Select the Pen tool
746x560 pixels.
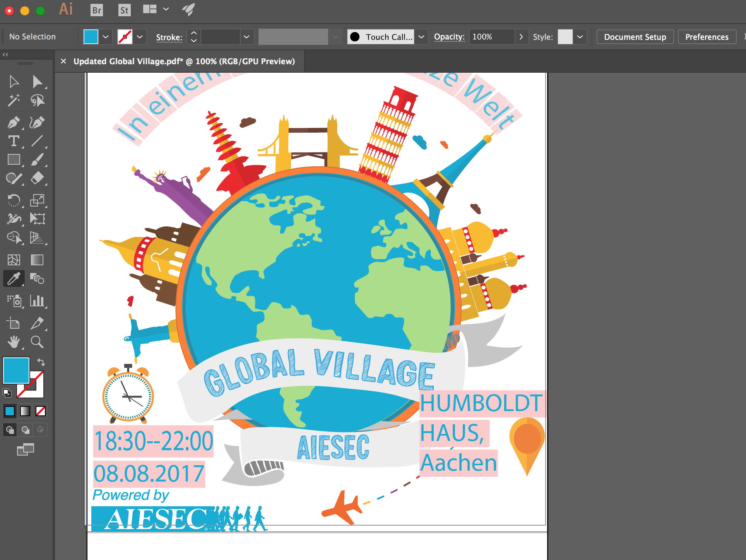14,123
